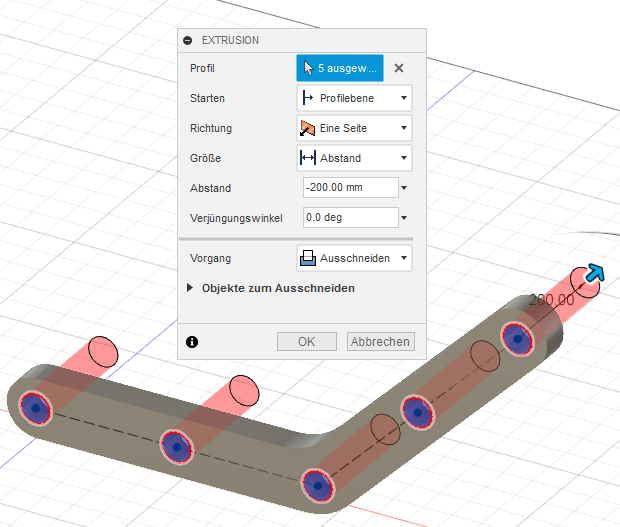Click the info icon in the dialog footer
The image size is (620, 527).
[192, 342]
